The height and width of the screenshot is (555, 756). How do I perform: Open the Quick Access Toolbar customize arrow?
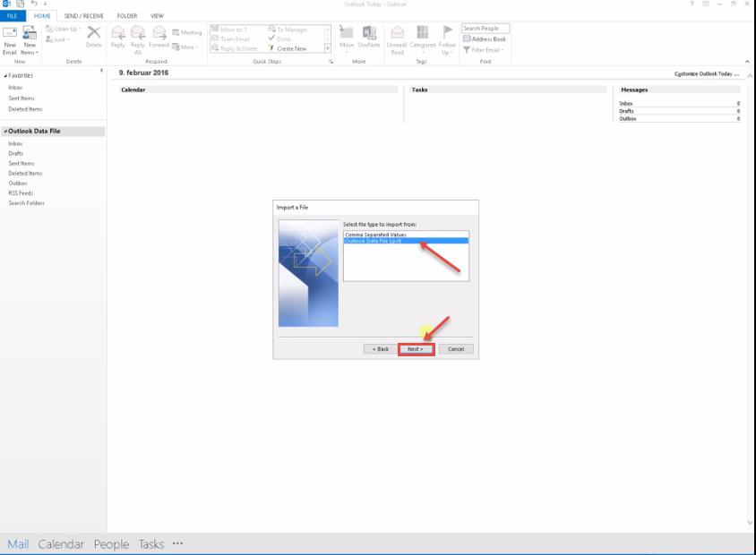click(x=46, y=4)
